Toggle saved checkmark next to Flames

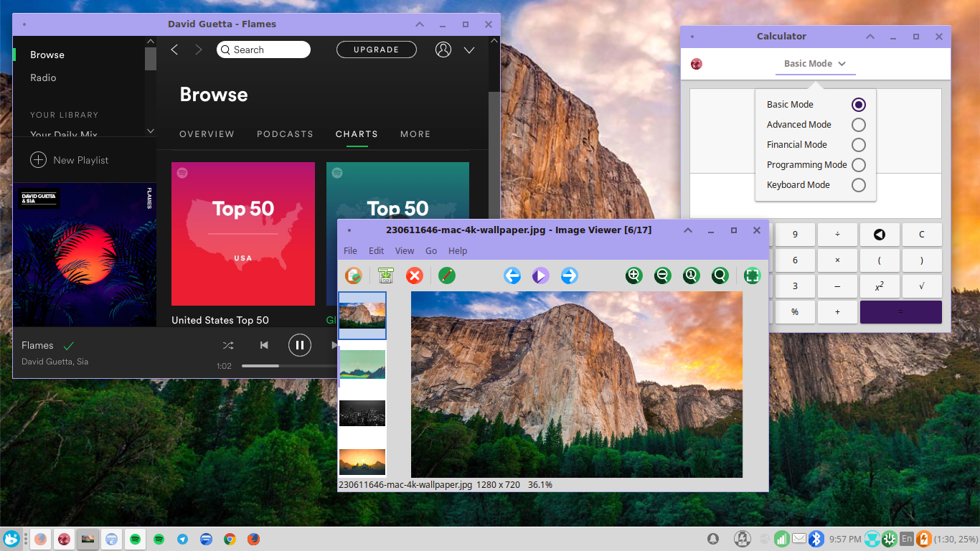[x=69, y=346]
